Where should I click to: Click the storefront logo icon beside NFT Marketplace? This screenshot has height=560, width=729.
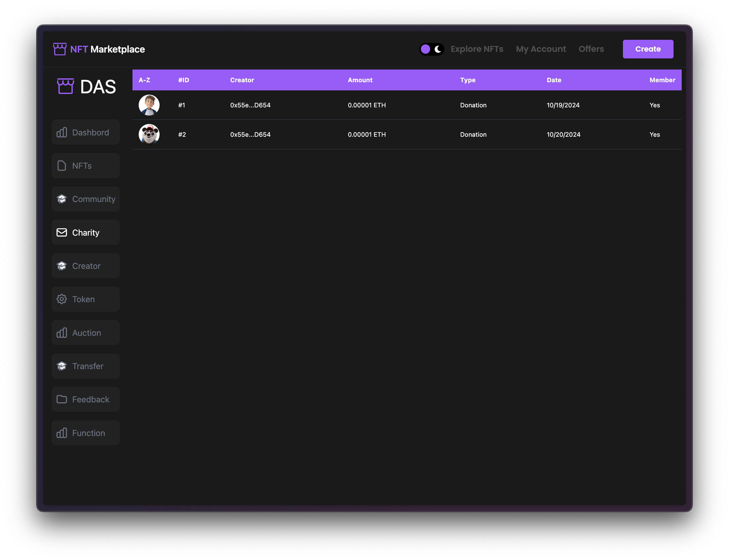(x=60, y=49)
